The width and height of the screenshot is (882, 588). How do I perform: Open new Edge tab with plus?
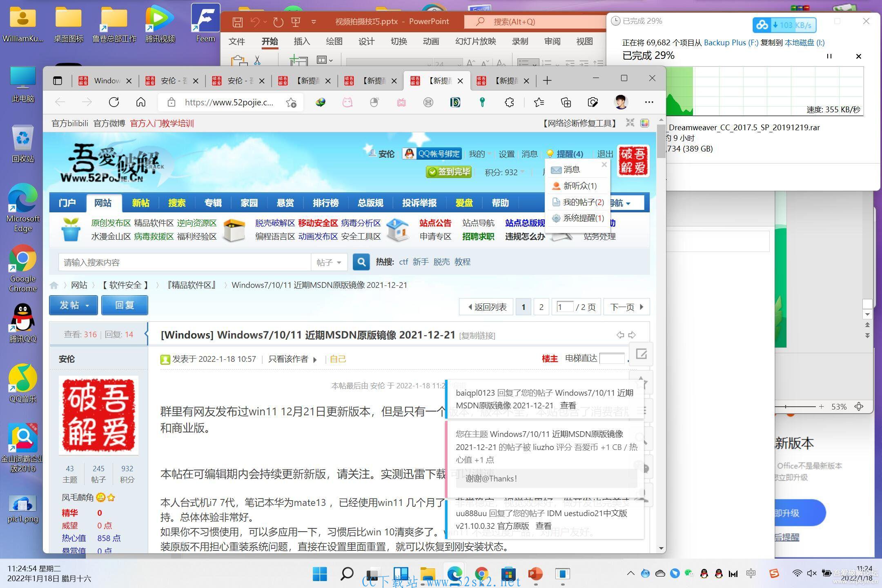(547, 81)
